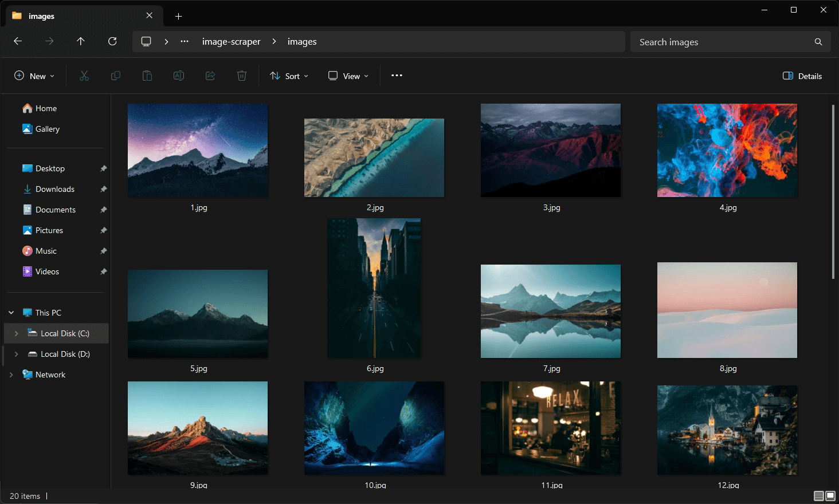Switch to large thumbnails using status bar icon
This screenshot has width=839, height=504.
pos(829,496)
